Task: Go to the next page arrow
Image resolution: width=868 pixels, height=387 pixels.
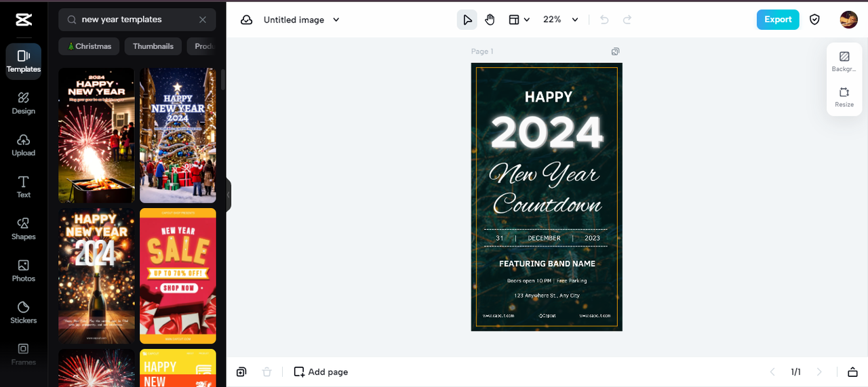Action: [x=819, y=371]
